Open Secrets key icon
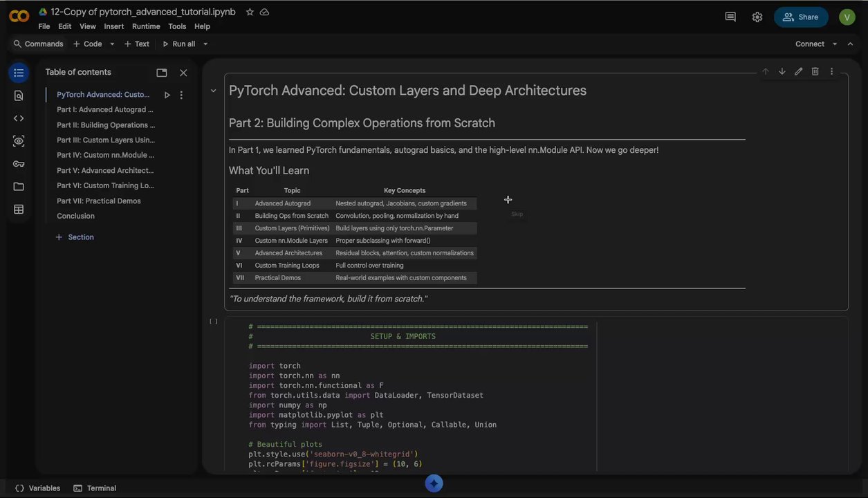The image size is (868, 498). coord(19,164)
